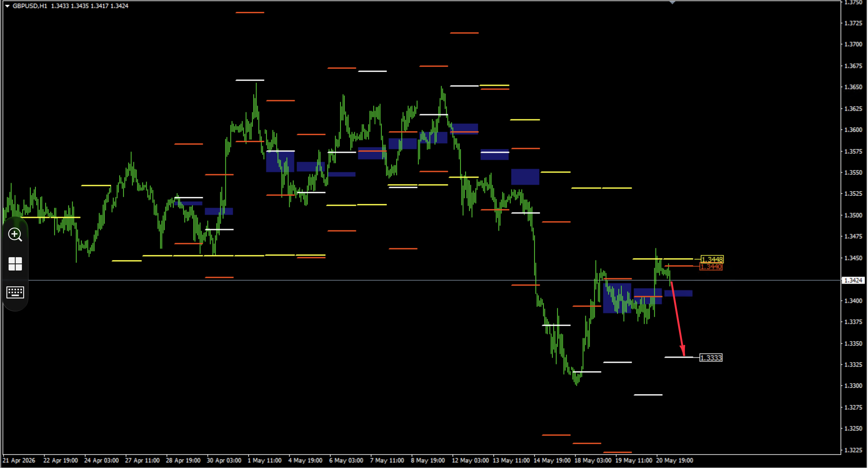This screenshot has height=468, width=868.
Task: Click the GBPUSD,H1 symbol title text
Action: (30, 6)
